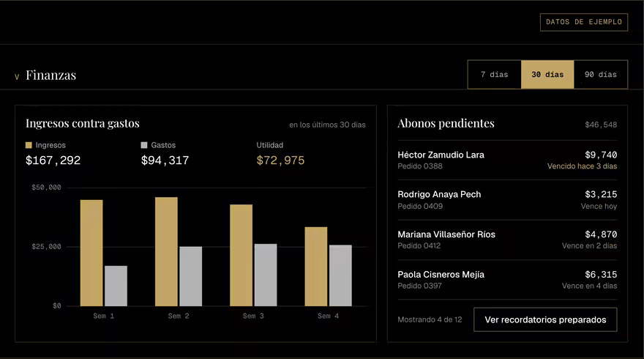Click the Vencido hace 3 días status
644x359 pixels.
click(582, 166)
